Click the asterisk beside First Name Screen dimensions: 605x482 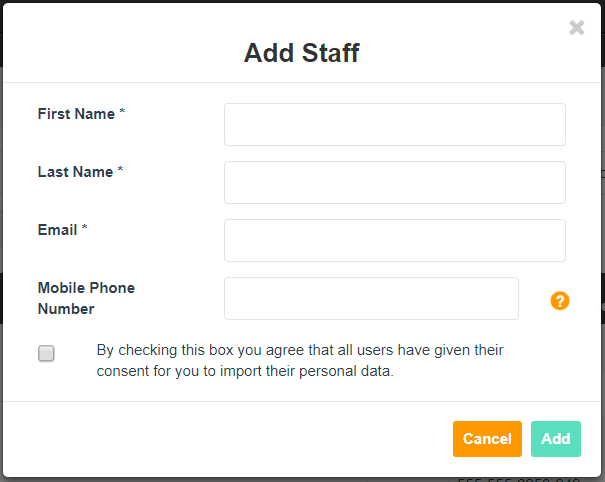coord(122,112)
